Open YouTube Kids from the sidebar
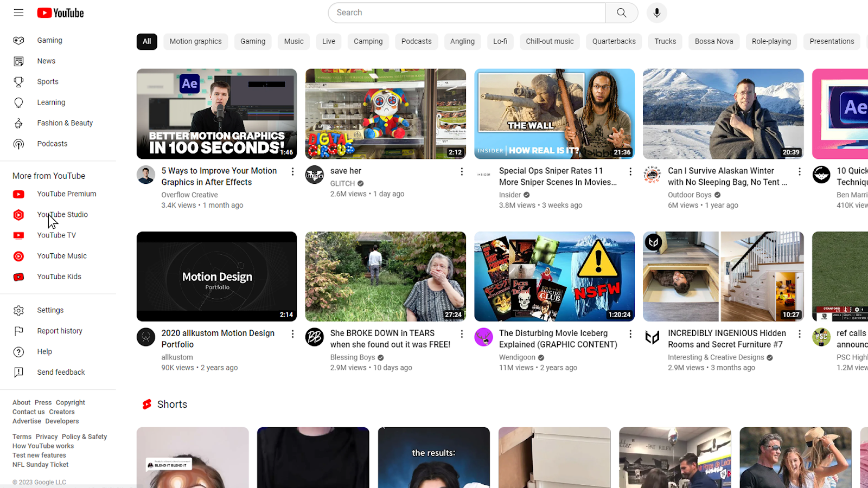Image resolution: width=868 pixels, height=488 pixels. [59, 277]
